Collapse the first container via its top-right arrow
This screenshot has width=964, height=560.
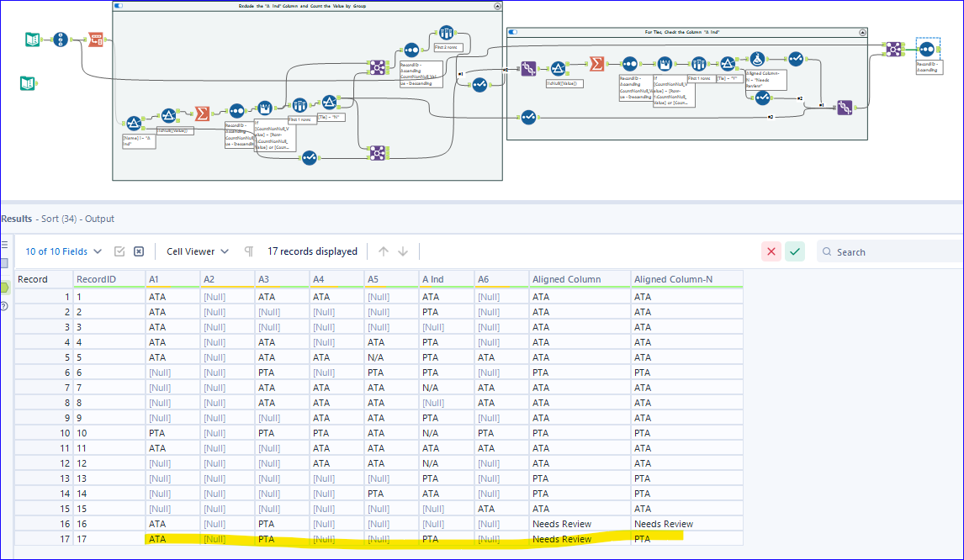[x=496, y=6]
